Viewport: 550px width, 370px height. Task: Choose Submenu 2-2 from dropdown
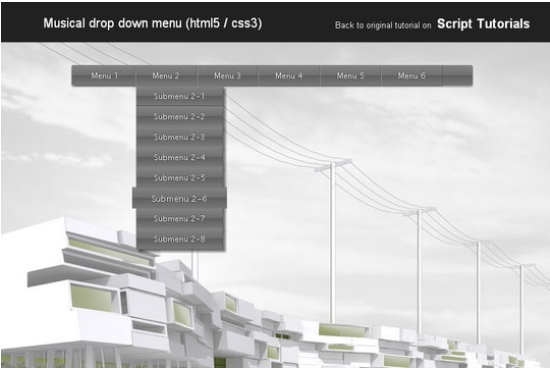(179, 116)
